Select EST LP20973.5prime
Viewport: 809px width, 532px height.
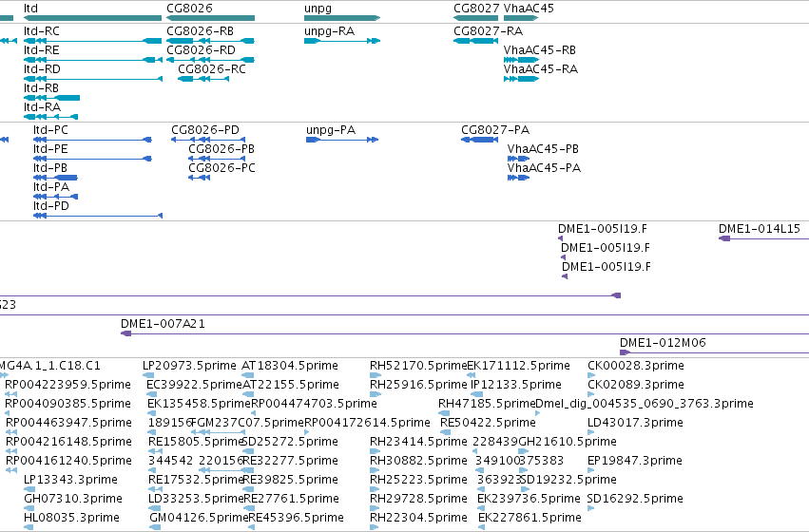[189, 366]
